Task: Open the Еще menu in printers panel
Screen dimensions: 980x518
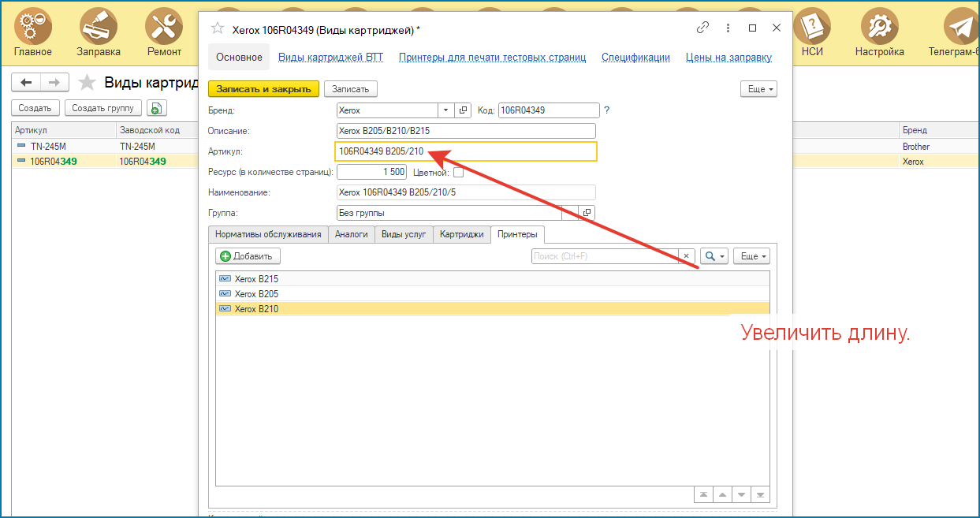Action: pyautogui.click(x=751, y=256)
